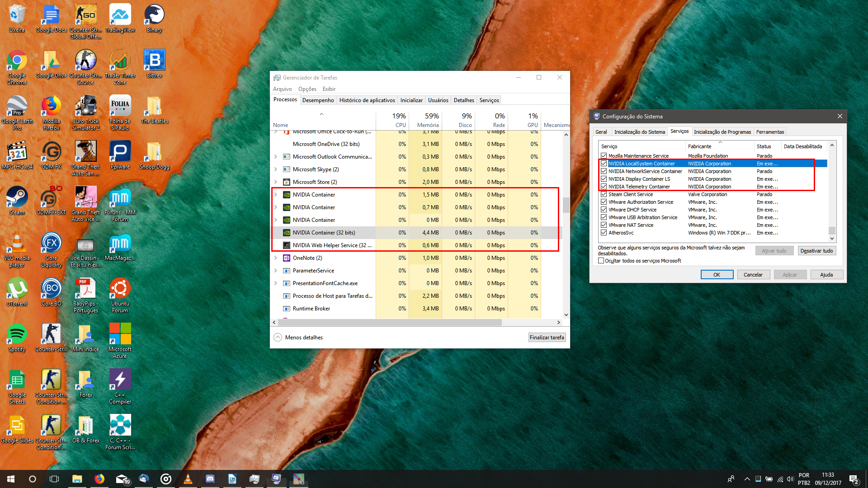The width and height of the screenshot is (868, 488).
Task: Open File Explorer from taskbar
Action: point(77,479)
